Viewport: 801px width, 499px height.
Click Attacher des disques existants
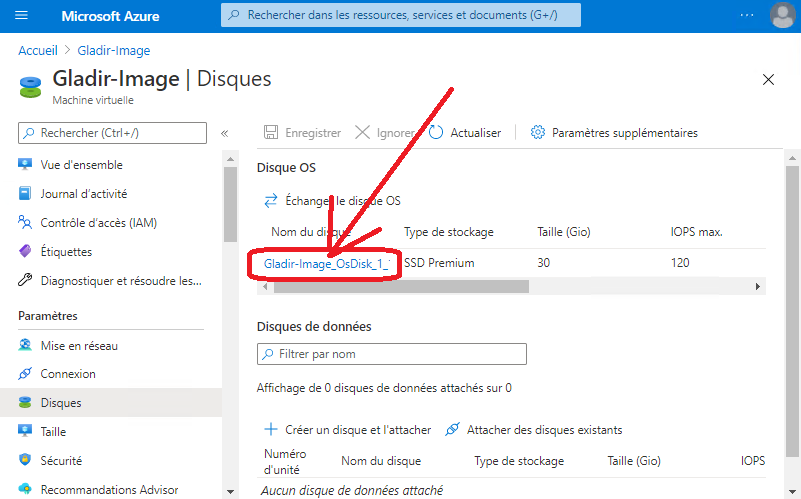534,430
